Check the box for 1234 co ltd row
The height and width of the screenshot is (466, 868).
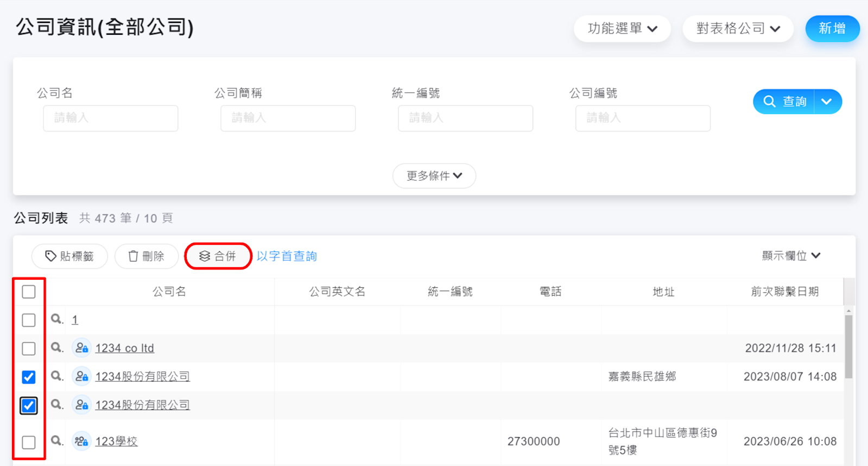coord(29,348)
